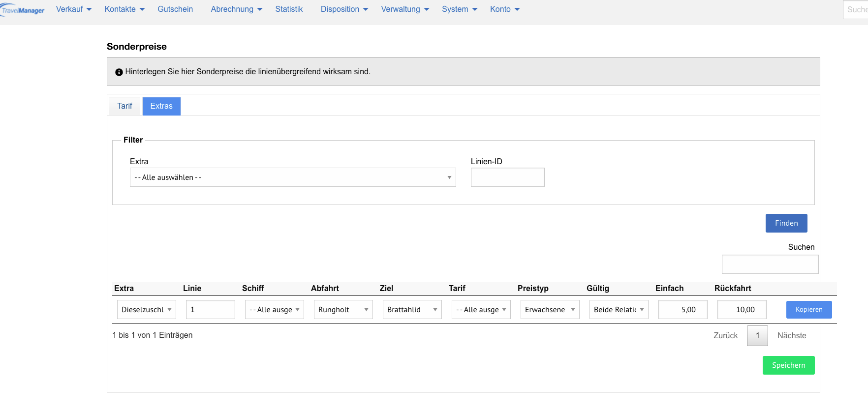Screen dimensions: 868x412
Task: Open the Schiff dropdown in the row
Action: click(275, 310)
